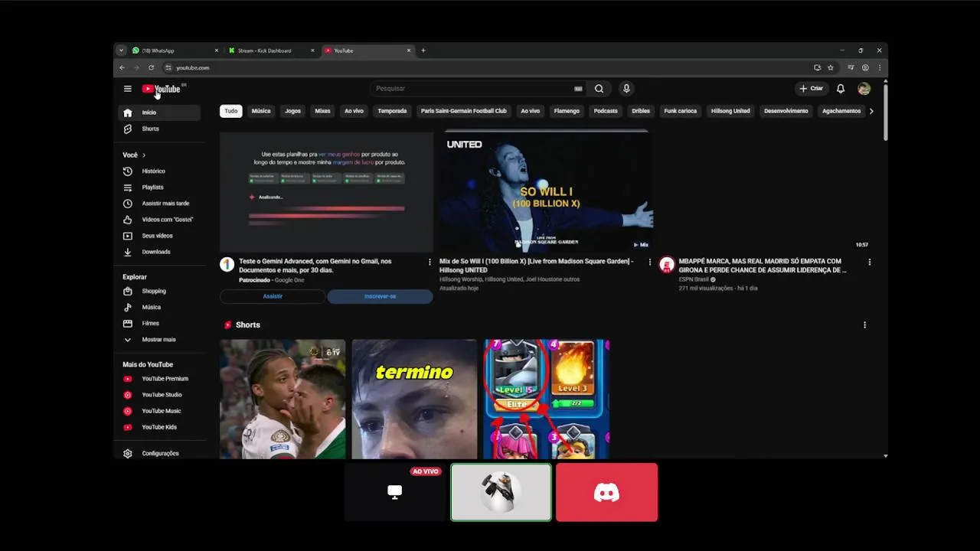Open the hamburger guide menu
Screen dimensions: 980x551
coord(128,89)
